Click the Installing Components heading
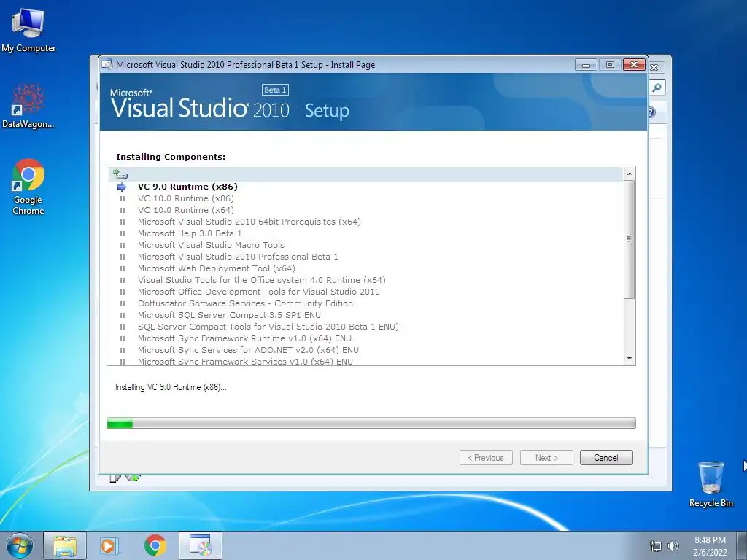The image size is (747, 560). tap(171, 157)
